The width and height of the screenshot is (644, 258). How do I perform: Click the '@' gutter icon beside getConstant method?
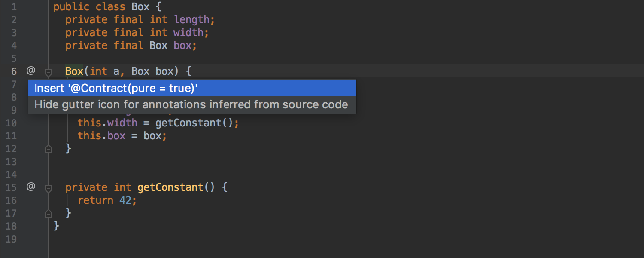(30, 187)
